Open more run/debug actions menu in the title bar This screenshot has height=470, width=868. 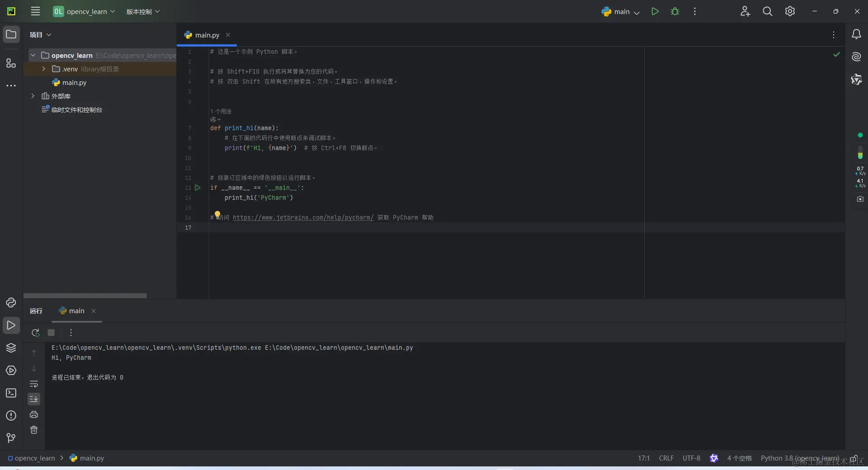(x=695, y=11)
